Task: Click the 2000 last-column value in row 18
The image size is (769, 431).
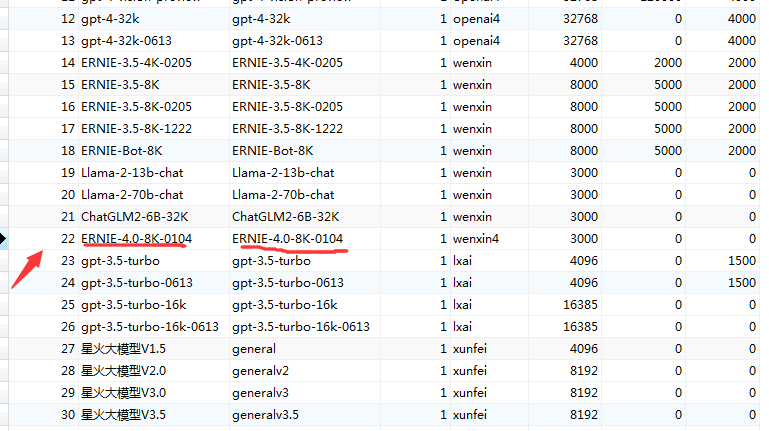Action: click(x=742, y=151)
